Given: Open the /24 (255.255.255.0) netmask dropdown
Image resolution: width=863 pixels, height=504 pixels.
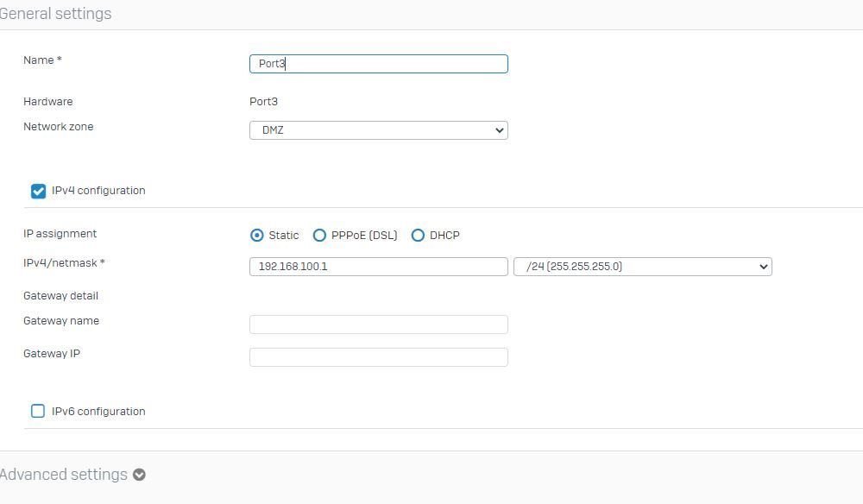Looking at the screenshot, I should point(643,267).
